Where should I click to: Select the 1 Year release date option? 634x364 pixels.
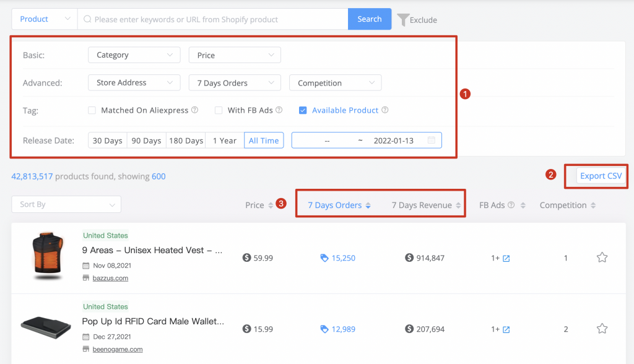(x=224, y=141)
